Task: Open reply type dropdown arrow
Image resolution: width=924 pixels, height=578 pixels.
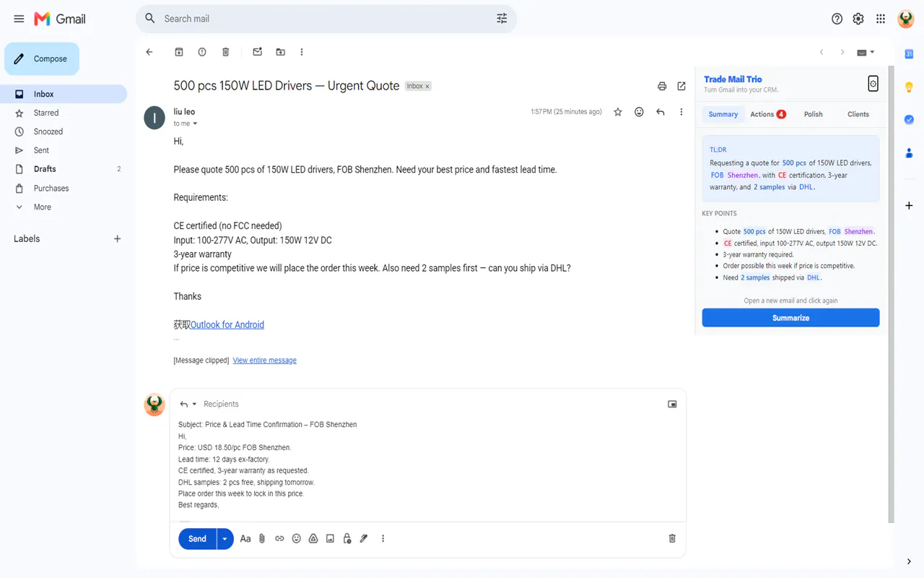Action: tap(194, 405)
